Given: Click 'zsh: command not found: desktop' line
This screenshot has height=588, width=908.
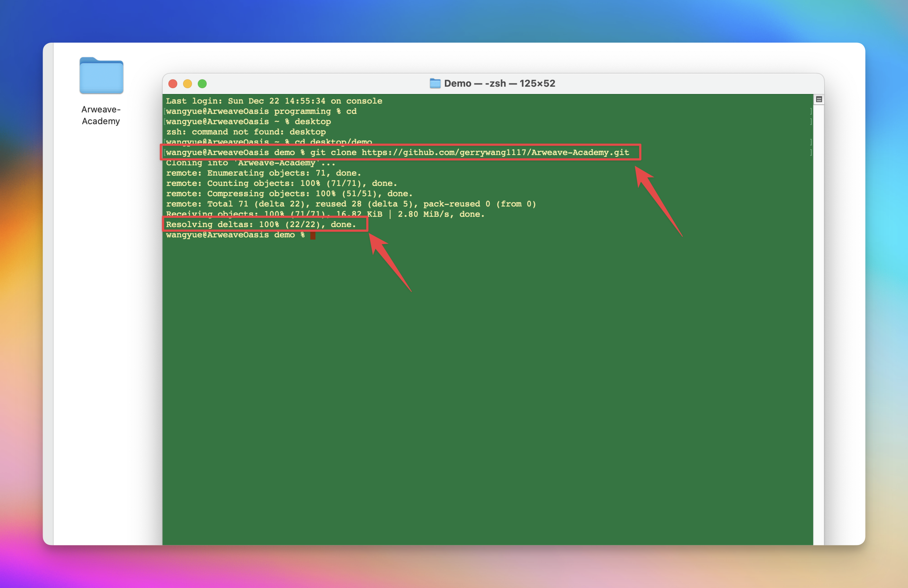Looking at the screenshot, I should pos(246,132).
